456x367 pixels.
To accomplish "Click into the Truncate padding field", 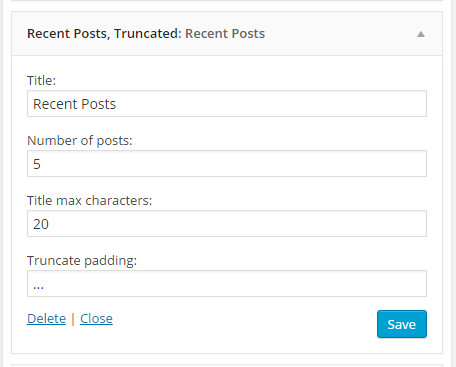I will click(227, 284).
